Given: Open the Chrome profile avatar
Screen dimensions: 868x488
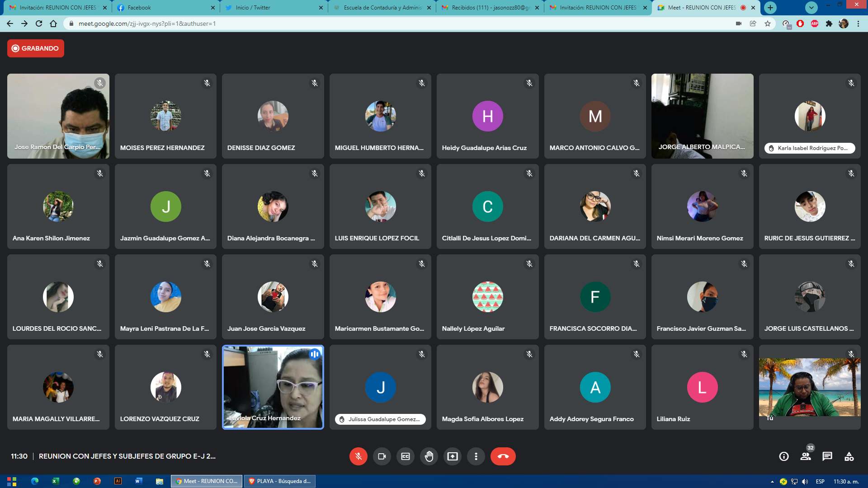Looking at the screenshot, I should click(844, 23).
